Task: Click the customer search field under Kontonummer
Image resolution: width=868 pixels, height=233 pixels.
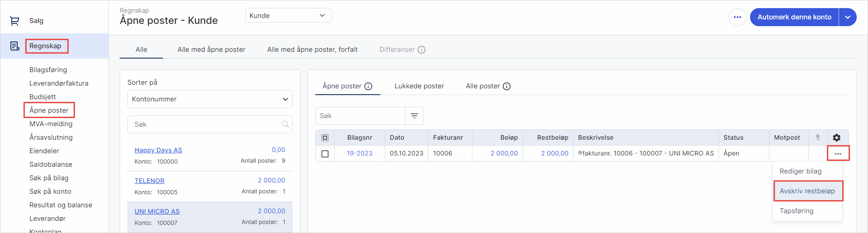Action: click(x=205, y=124)
